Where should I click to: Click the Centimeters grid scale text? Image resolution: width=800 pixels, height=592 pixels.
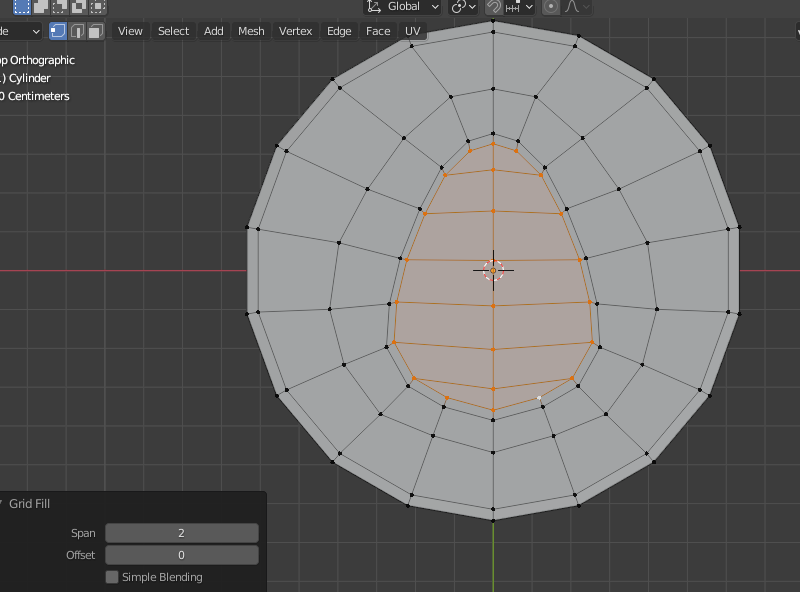point(38,96)
